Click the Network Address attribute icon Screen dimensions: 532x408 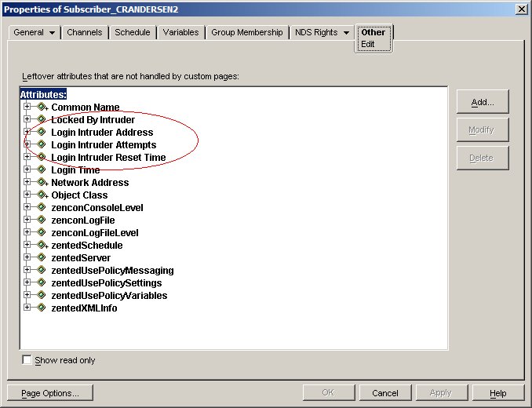(42, 182)
